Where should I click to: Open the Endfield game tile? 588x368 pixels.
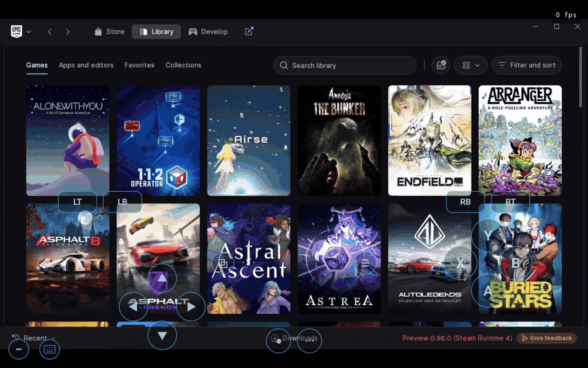coord(429,140)
